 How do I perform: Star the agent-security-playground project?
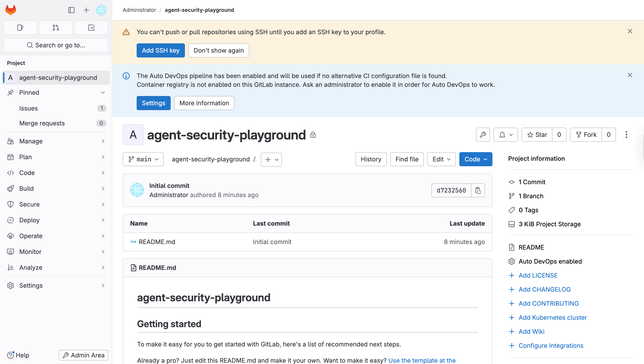pyautogui.click(x=537, y=135)
